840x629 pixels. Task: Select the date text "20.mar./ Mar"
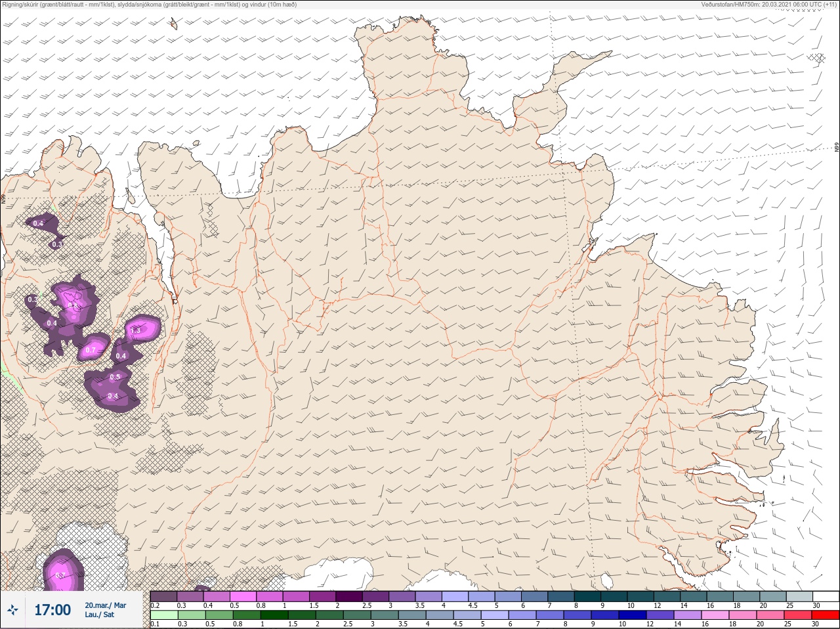coord(105,605)
